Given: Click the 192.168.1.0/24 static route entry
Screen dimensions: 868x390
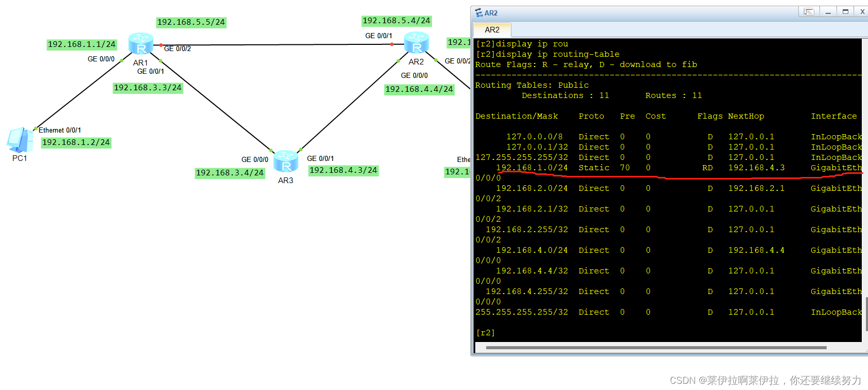Looking at the screenshot, I should point(668,168).
